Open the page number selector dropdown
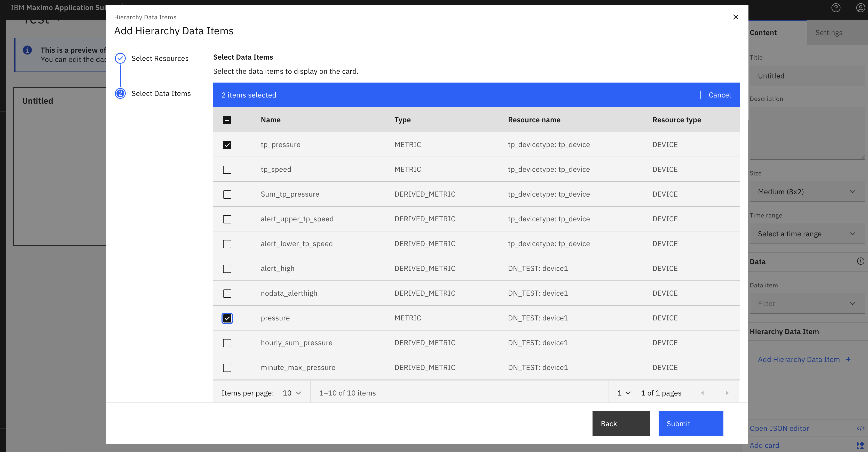The width and height of the screenshot is (868, 452). pyautogui.click(x=624, y=393)
